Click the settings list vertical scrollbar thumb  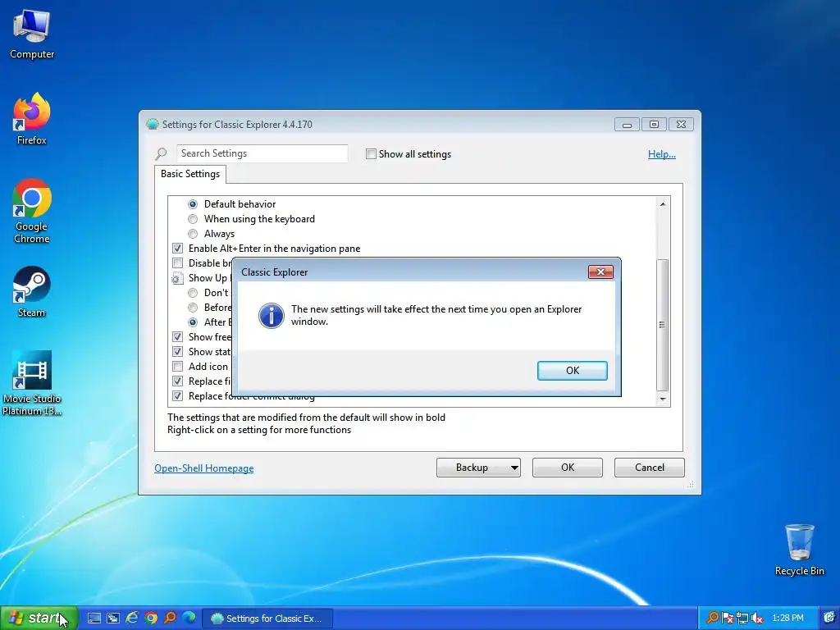tap(663, 325)
